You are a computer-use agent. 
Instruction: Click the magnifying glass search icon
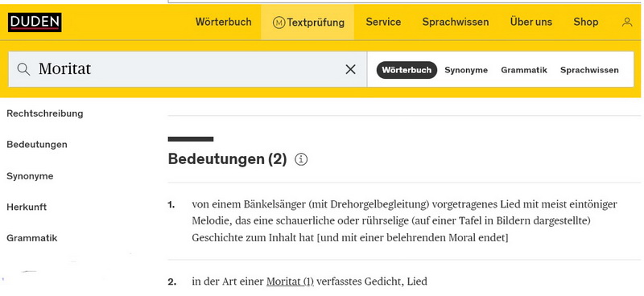tap(24, 69)
